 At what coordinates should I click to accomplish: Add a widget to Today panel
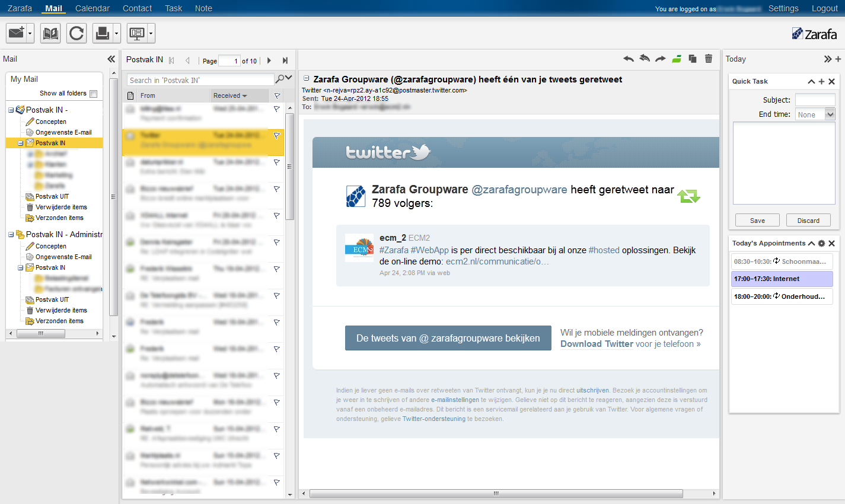(x=838, y=59)
